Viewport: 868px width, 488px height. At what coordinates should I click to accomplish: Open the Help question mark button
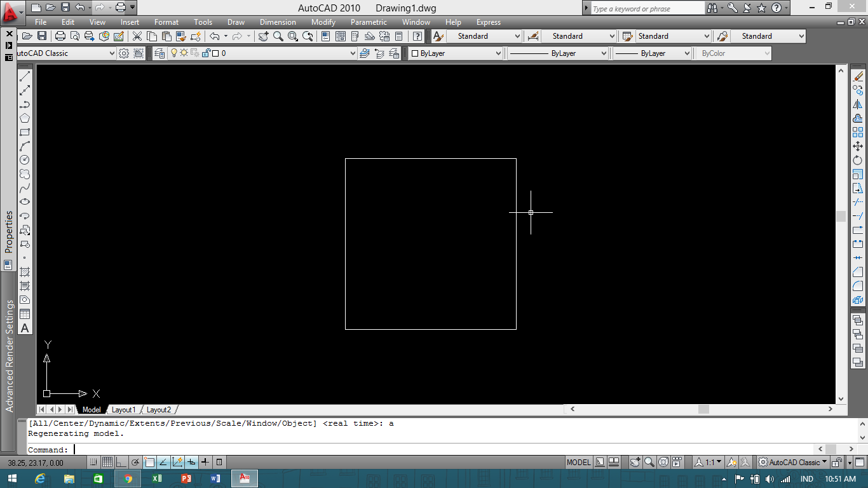pos(417,36)
